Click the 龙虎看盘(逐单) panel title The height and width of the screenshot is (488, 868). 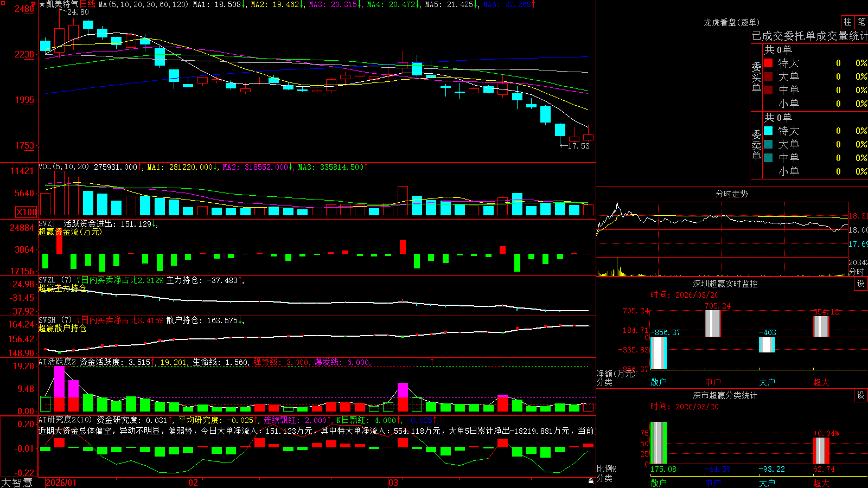pos(731,22)
